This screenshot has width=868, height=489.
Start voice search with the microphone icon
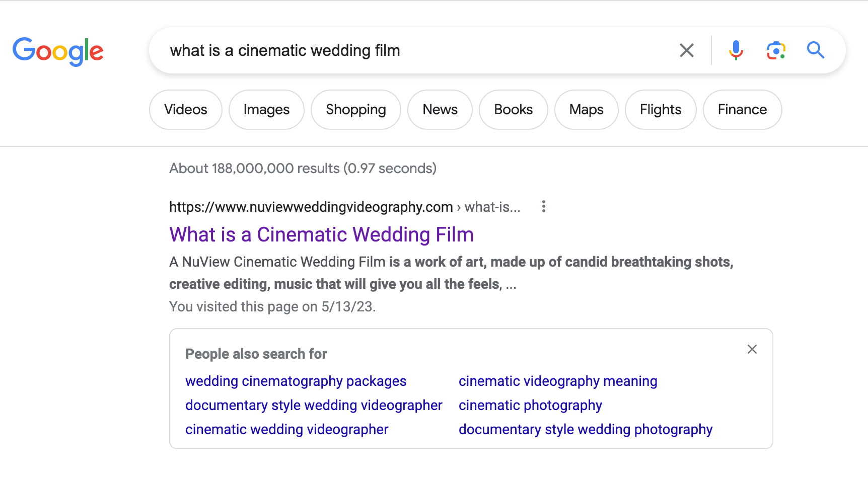[736, 50]
